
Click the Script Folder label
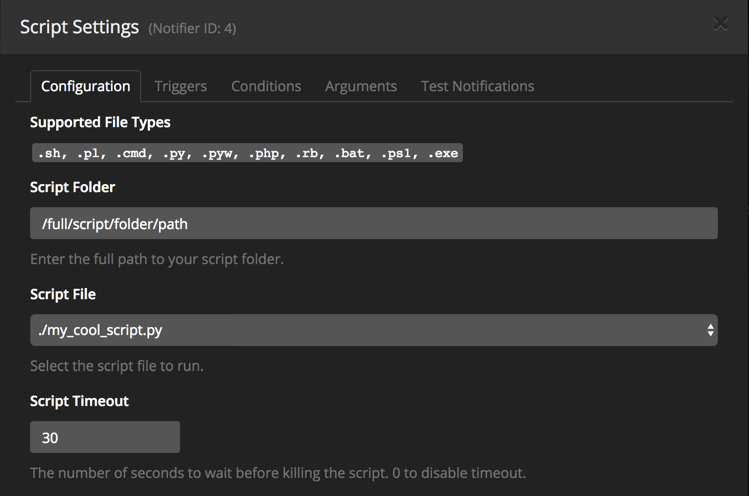click(x=72, y=187)
